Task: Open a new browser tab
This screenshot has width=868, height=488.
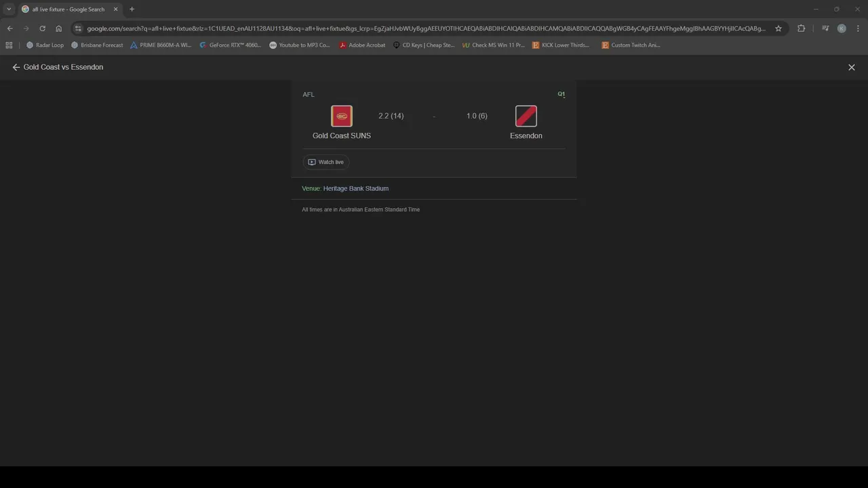Action: [x=132, y=9]
